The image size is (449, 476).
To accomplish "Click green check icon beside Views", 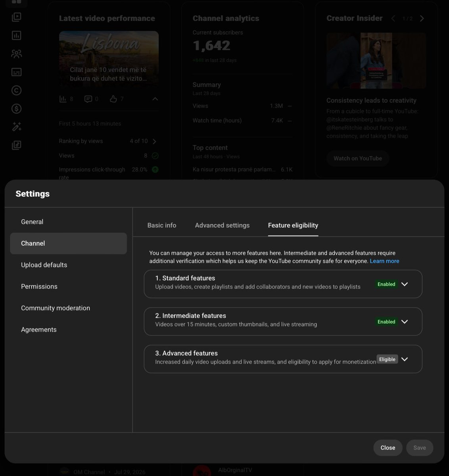I will tap(155, 155).
